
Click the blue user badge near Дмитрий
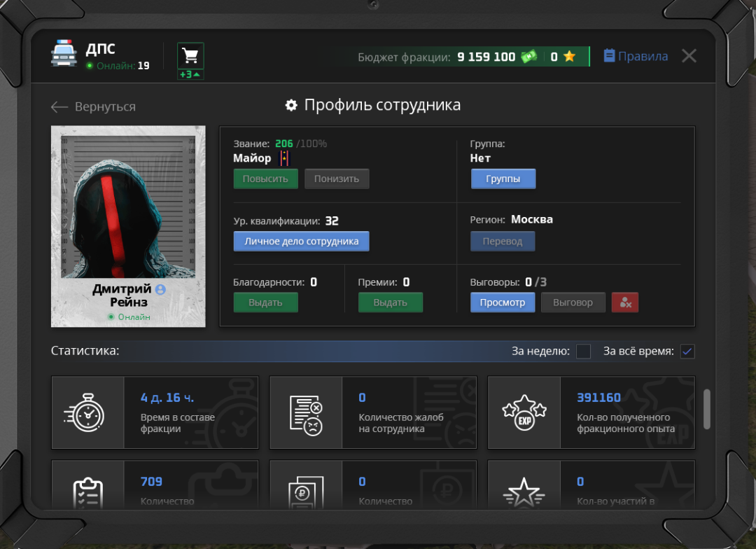click(160, 289)
